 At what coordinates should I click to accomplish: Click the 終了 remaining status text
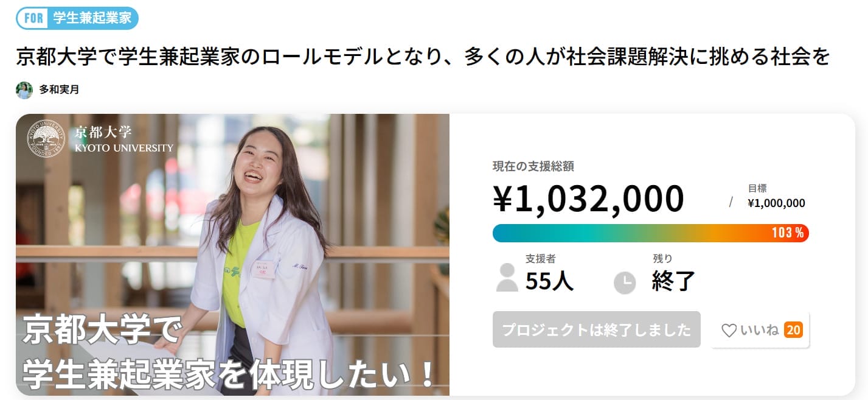pos(673,280)
